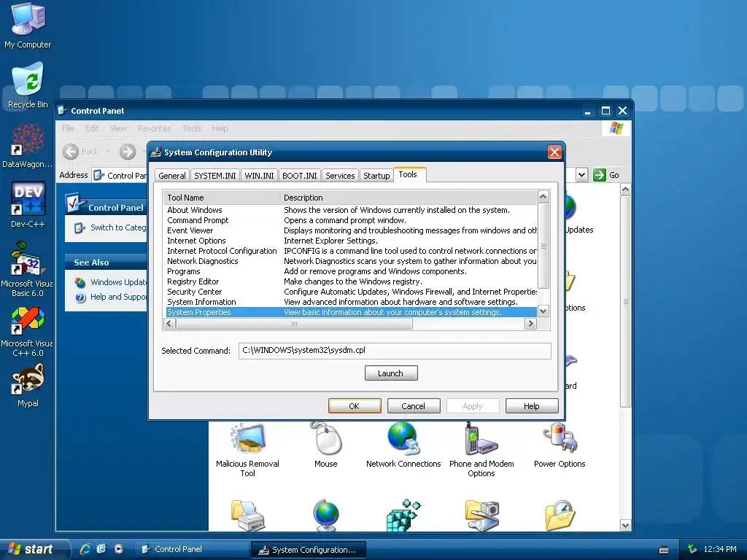Select Internet Options in tool list
The height and width of the screenshot is (560, 747).
click(x=352, y=241)
